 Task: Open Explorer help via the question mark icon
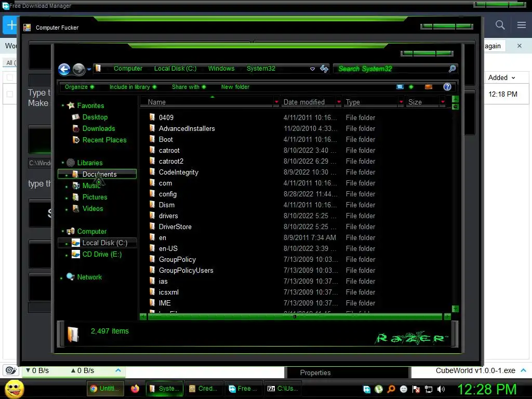tap(447, 87)
